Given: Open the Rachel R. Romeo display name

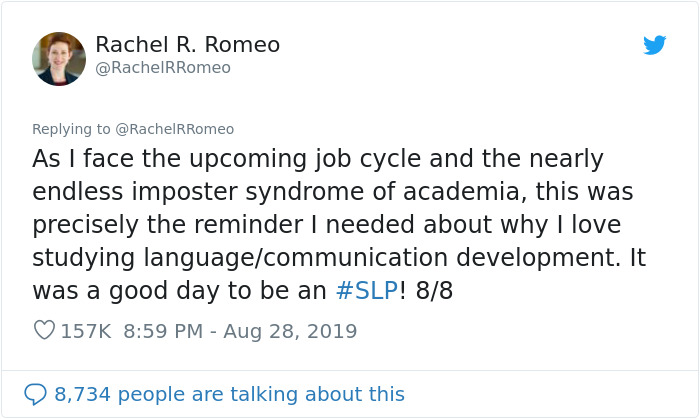Looking at the screenshot, I should 188,45.
